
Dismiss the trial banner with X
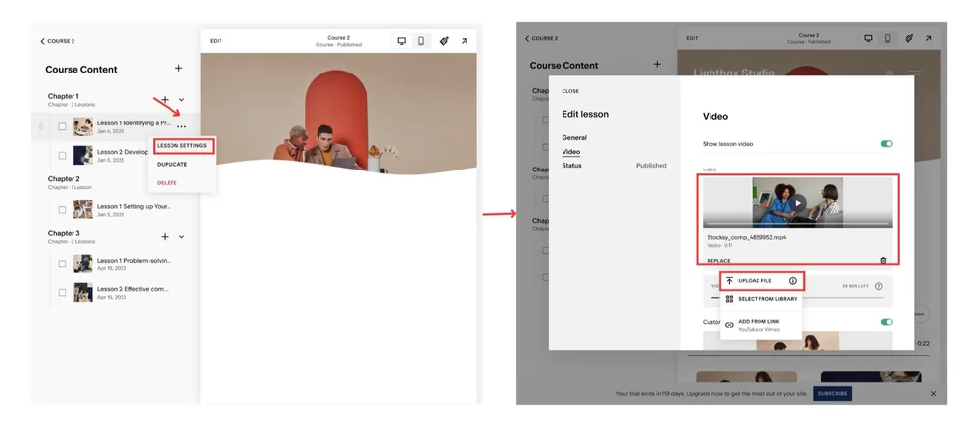(x=933, y=394)
